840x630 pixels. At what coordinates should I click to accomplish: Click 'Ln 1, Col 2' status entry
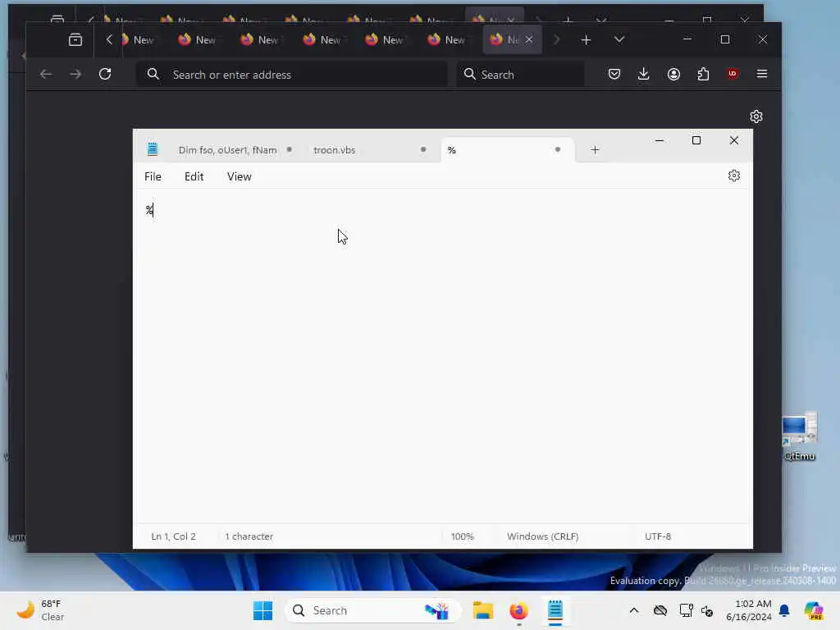[174, 536]
